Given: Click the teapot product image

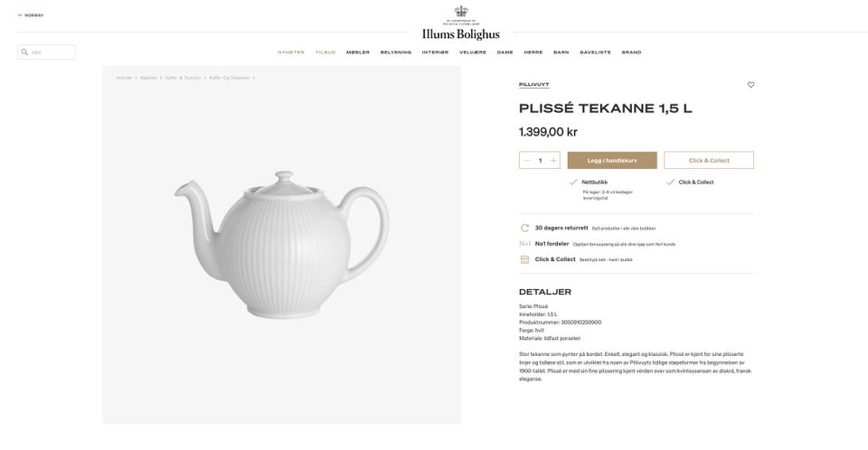Looking at the screenshot, I should 282,245.
